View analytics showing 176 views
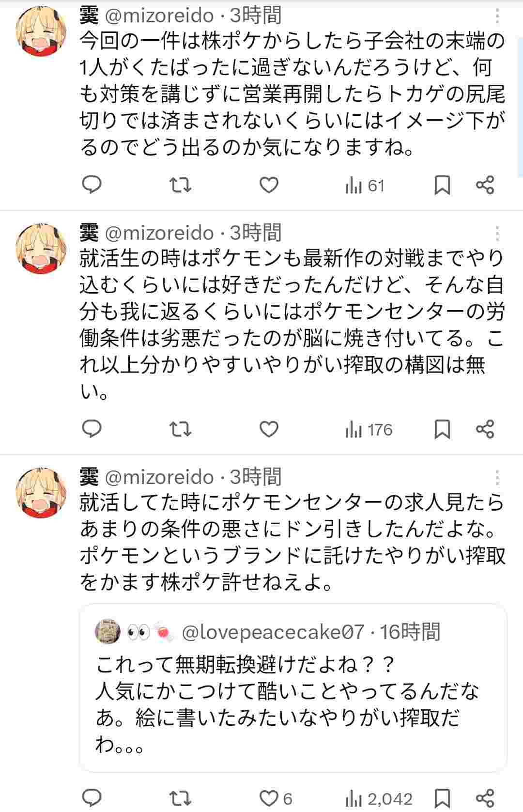Viewport: 523px width, 812px height. [369, 430]
